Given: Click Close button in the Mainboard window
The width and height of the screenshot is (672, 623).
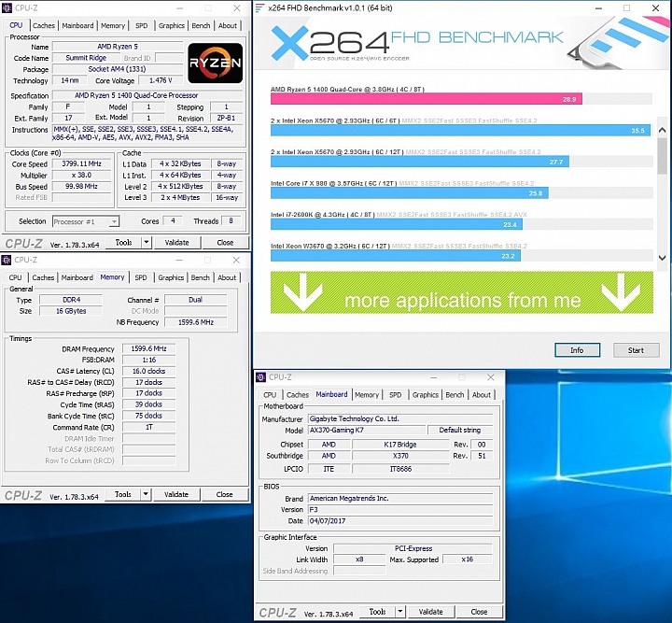Looking at the screenshot, I should click(x=479, y=612).
